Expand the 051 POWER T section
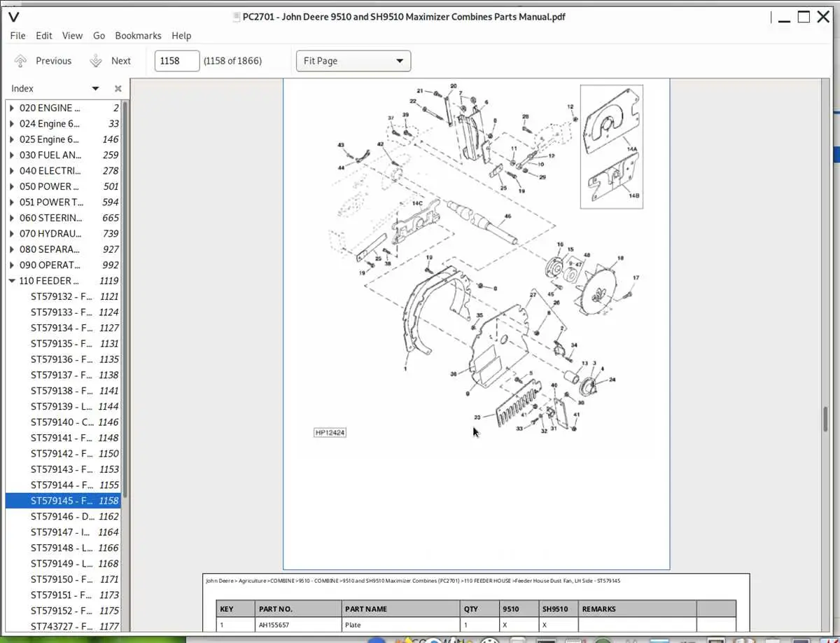 (x=11, y=202)
